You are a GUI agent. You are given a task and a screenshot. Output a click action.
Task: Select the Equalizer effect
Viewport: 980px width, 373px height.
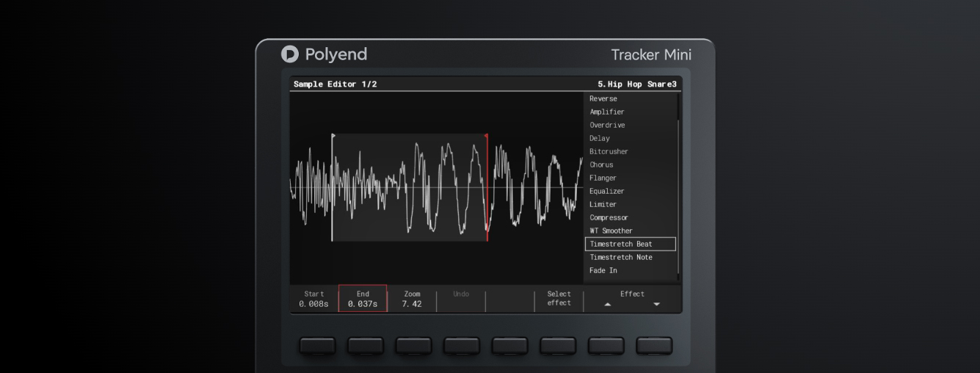607,191
